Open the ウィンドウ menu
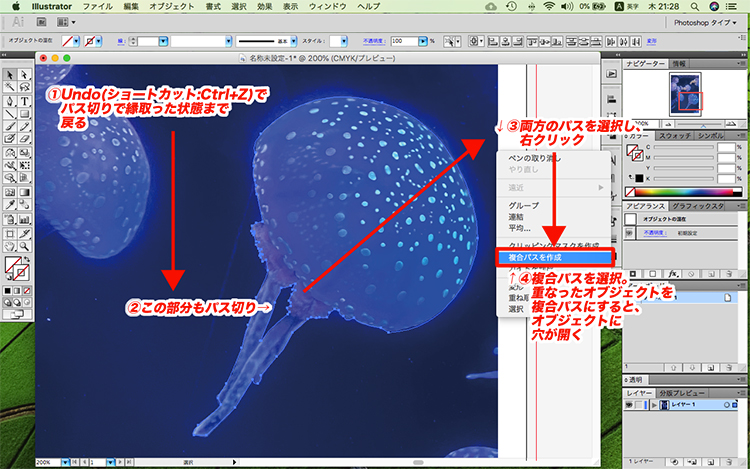The height and width of the screenshot is (469, 750). (328, 7)
